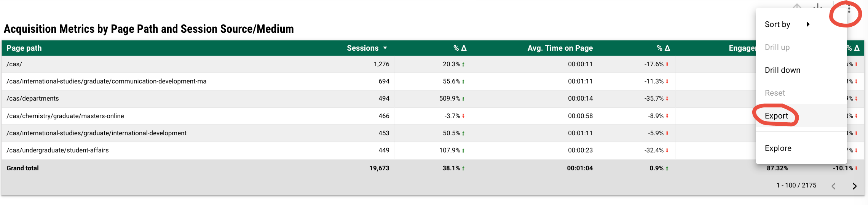Click the % Δ header beside Sessions

(460, 48)
